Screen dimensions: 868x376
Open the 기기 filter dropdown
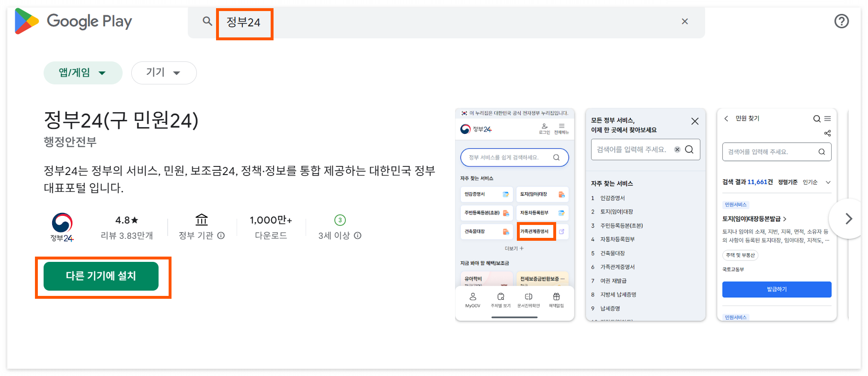[164, 73]
